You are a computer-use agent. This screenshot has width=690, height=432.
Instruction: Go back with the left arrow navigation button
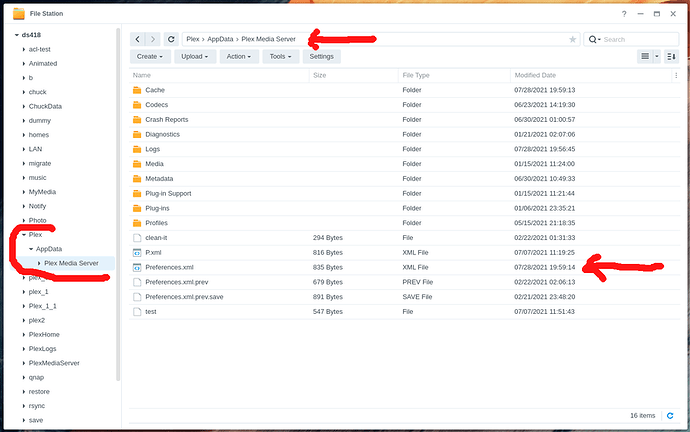pyautogui.click(x=137, y=39)
